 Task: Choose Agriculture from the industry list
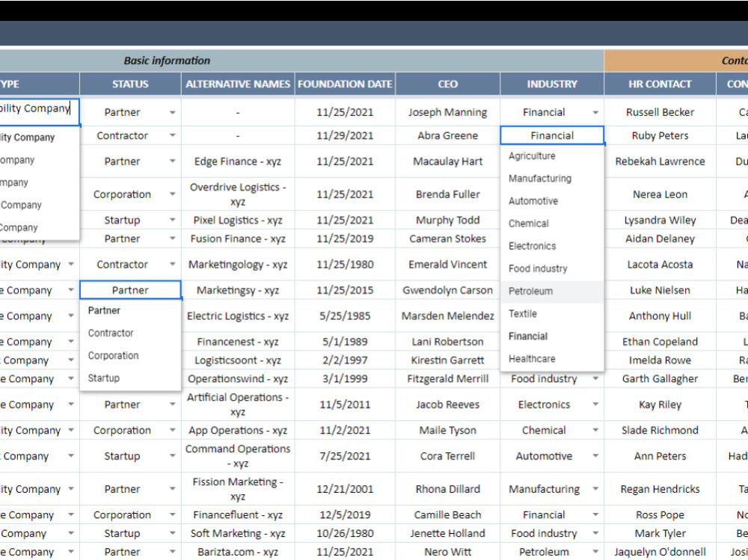coord(552,156)
